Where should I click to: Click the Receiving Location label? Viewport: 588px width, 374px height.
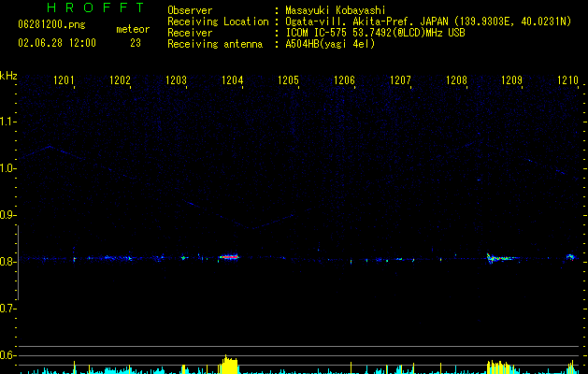(x=218, y=22)
